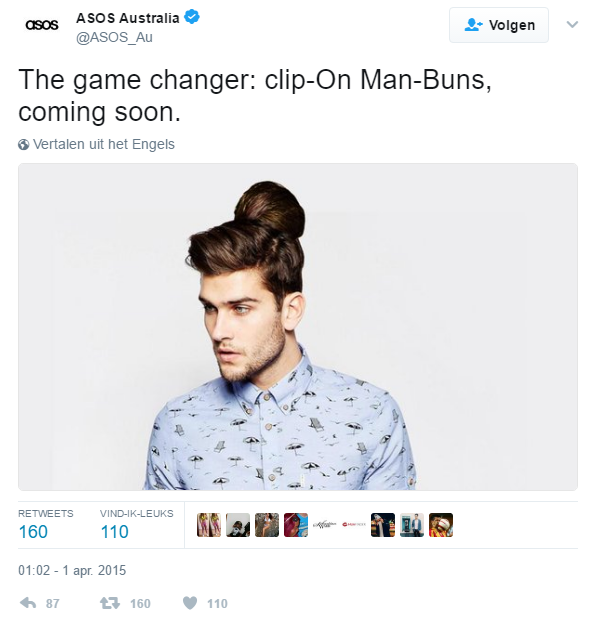View the 110 Vind-ik-leuks list

click(x=136, y=525)
